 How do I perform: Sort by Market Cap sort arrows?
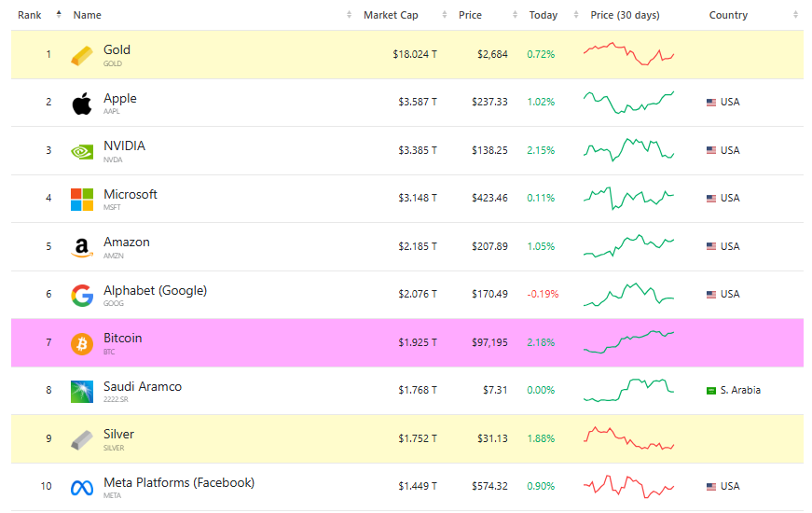[x=445, y=15]
